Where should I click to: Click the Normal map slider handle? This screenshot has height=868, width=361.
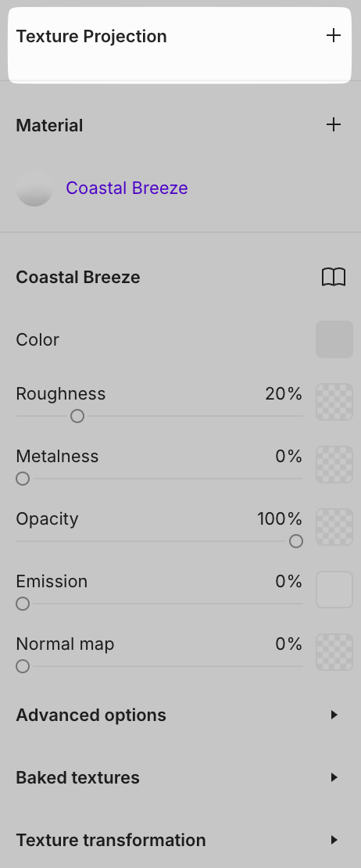click(x=23, y=666)
